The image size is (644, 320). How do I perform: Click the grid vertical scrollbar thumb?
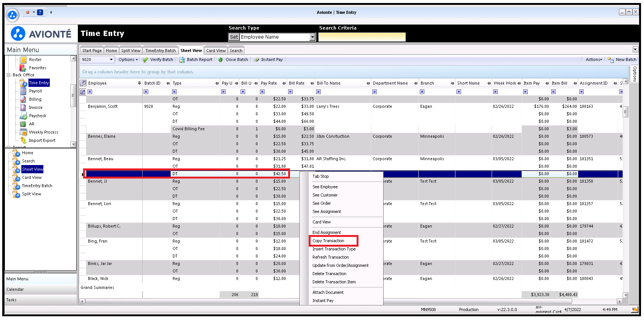pos(625,112)
